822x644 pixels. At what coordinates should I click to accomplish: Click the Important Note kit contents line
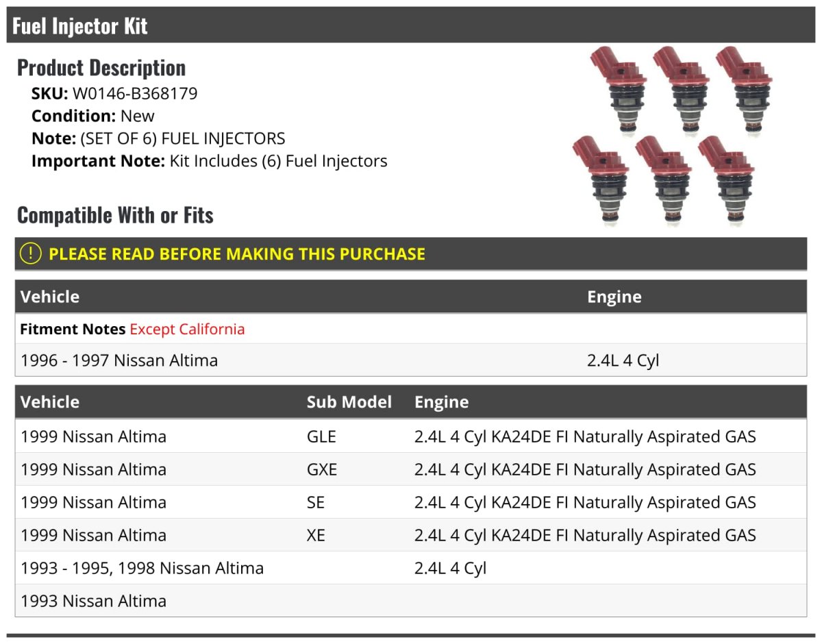click(210, 161)
